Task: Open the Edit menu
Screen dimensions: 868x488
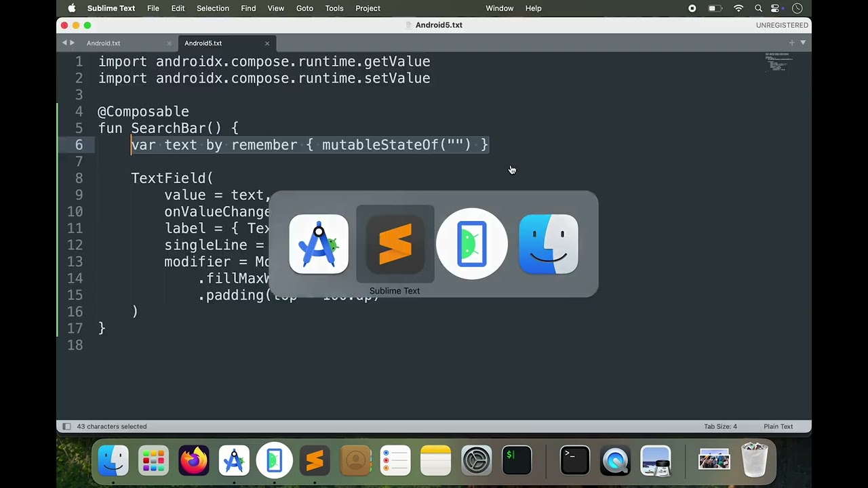Action: point(178,8)
